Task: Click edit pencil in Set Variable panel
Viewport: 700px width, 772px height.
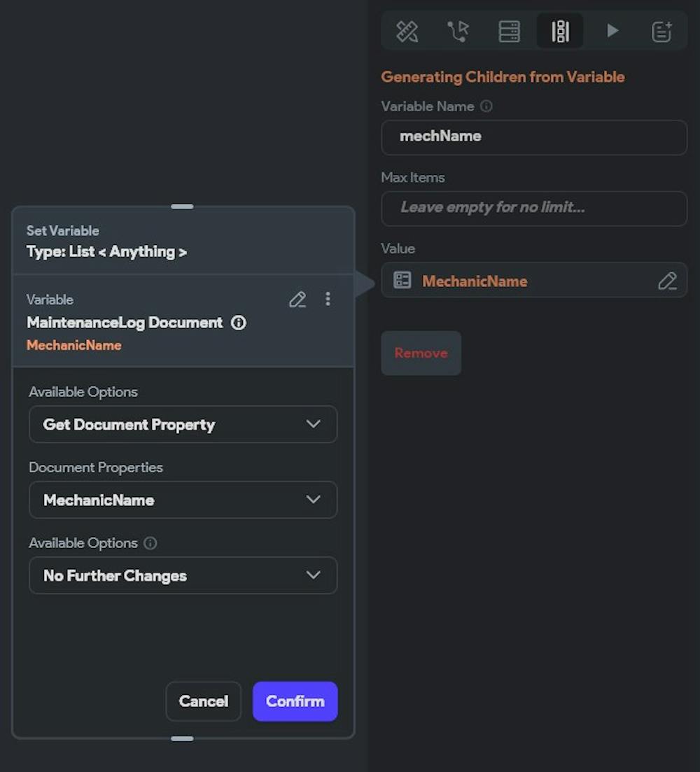Action: (x=297, y=300)
